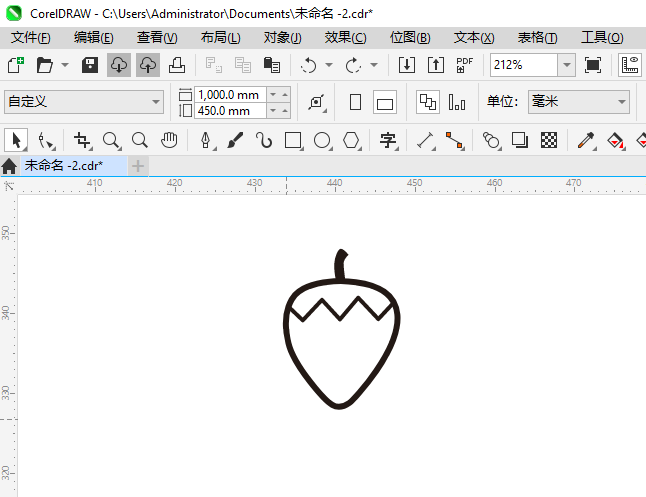Viewport: 646px width, 497px height.
Task: Open the 位图(B) menu
Action: [410, 38]
